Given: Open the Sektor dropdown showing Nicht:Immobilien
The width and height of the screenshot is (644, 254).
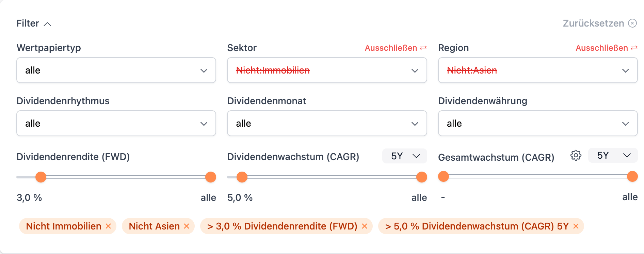Looking at the screenshot, I should pyautogui.click(x=326, y=70).
